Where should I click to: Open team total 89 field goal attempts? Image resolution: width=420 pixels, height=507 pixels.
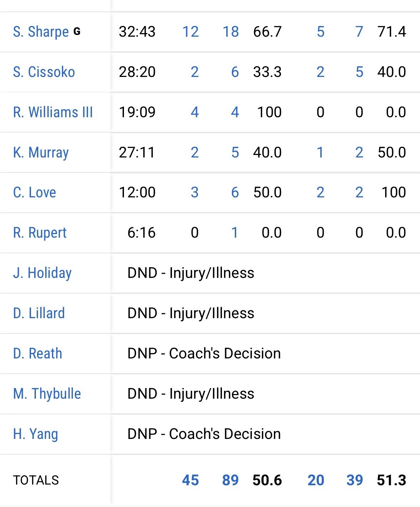(x=230, y=480)
